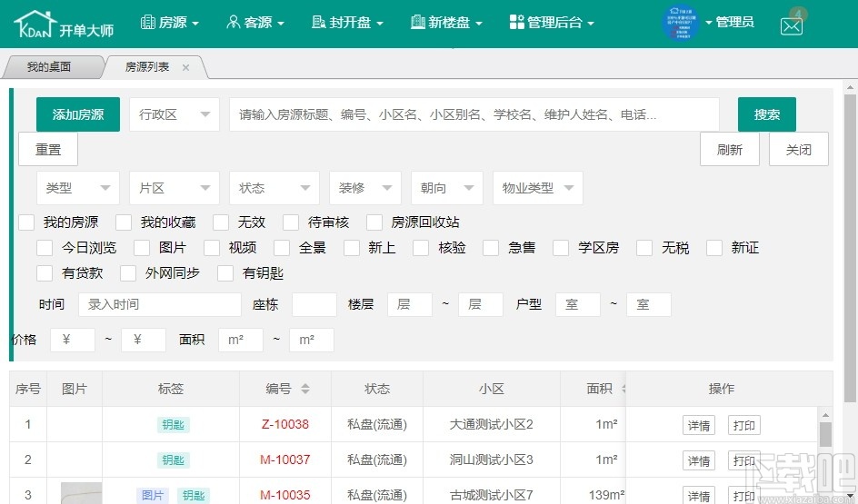Screen dimensions: 858x504
Task: Click 录入时间 input field
Action: (160, 304)
